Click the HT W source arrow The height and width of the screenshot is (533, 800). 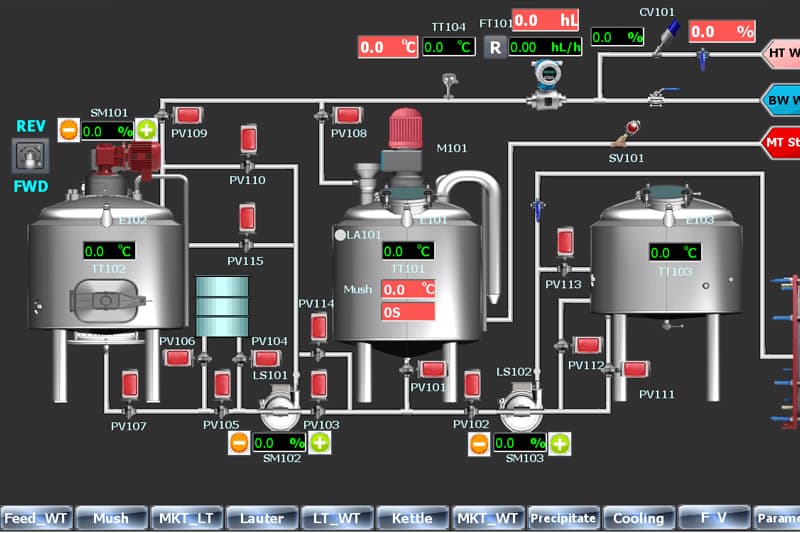click(x=781, y=53)
